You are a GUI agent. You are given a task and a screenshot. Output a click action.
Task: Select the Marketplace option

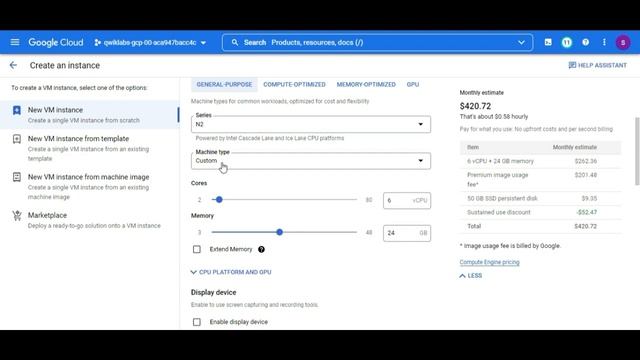point(89,220)
